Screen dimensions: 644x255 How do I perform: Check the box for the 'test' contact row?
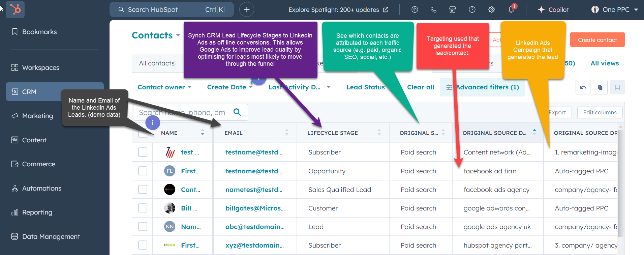[143, 152]
